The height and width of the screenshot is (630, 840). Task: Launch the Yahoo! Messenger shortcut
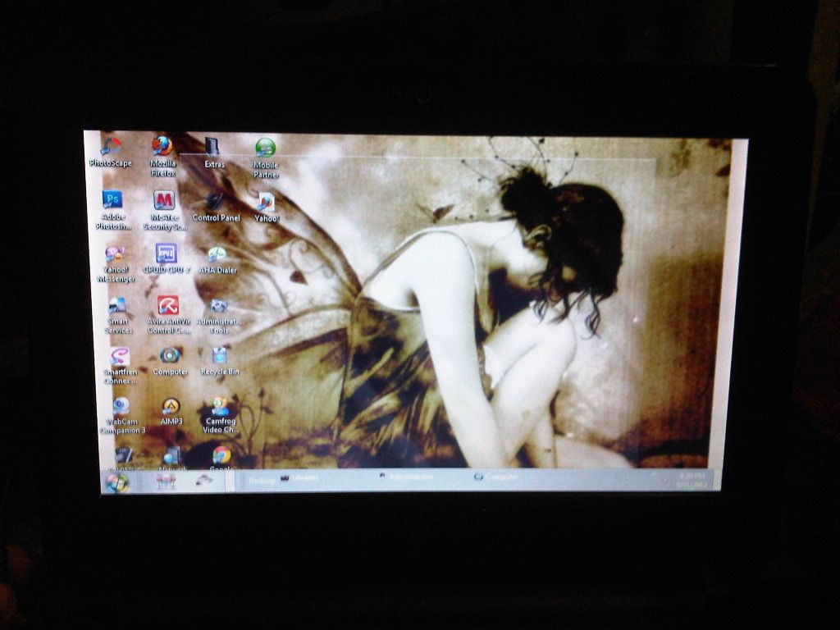[x=116, y=264]
